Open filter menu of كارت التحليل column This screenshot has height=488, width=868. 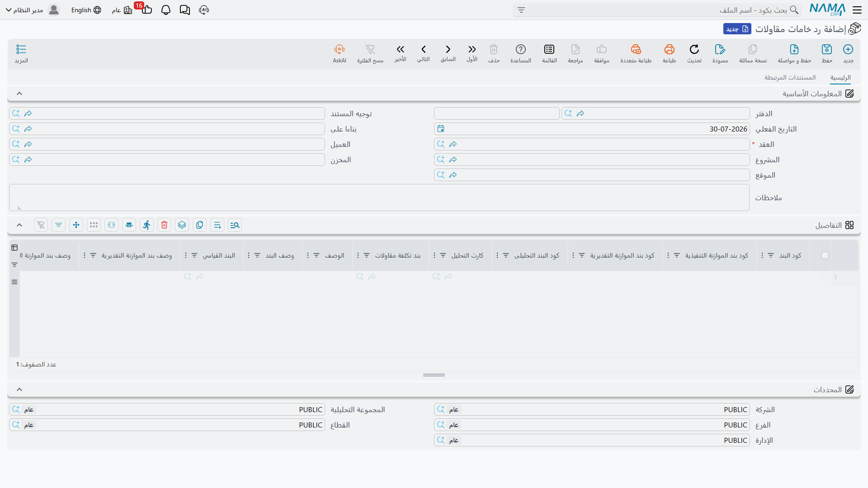pos(443,255)
